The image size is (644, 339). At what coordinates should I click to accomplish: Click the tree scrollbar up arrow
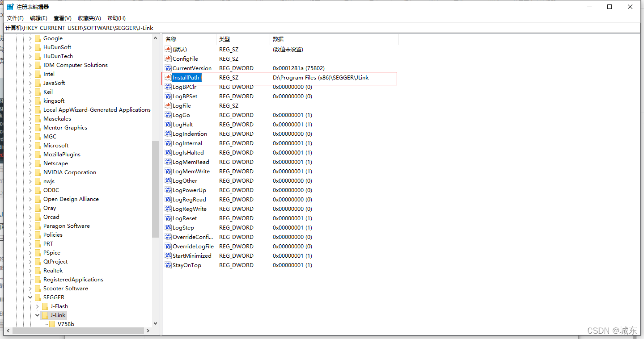(x=155, y=38)
